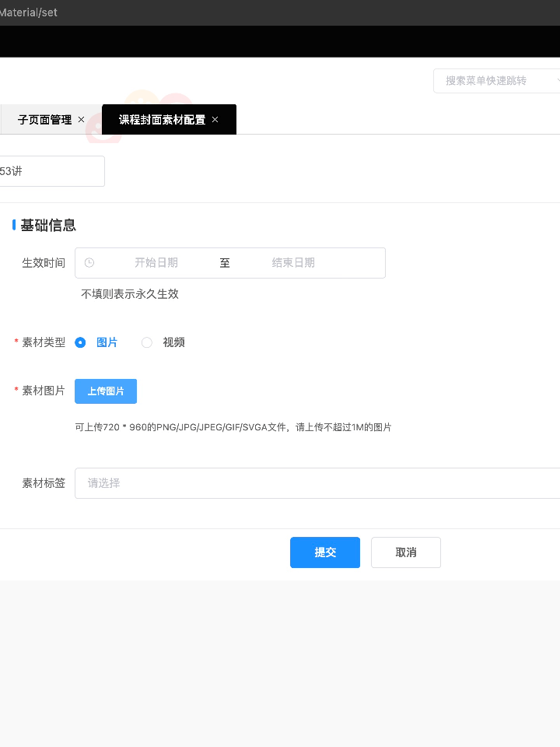Switch to the 课程封面素材配置 tab
Image resolution: width=560 pixels, height=747 pixels.
coord(162,120)
